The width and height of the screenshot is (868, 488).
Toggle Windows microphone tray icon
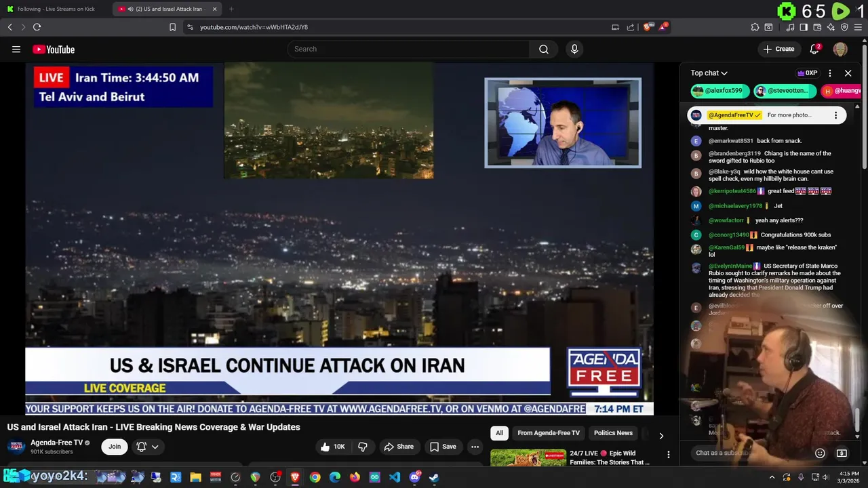[801, 477]
